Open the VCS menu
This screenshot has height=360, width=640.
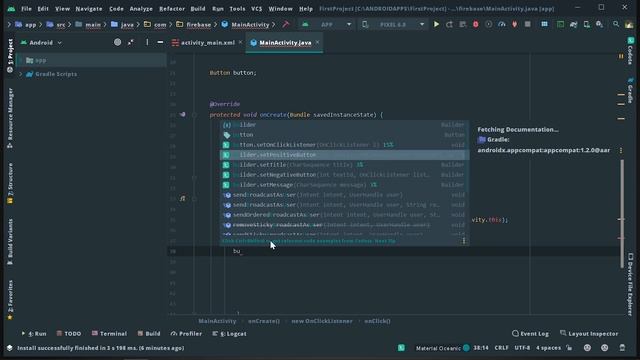[x=256, y=9]
